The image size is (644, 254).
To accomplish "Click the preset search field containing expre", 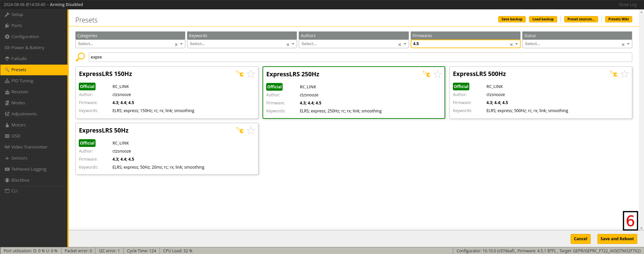I will 360,57.
